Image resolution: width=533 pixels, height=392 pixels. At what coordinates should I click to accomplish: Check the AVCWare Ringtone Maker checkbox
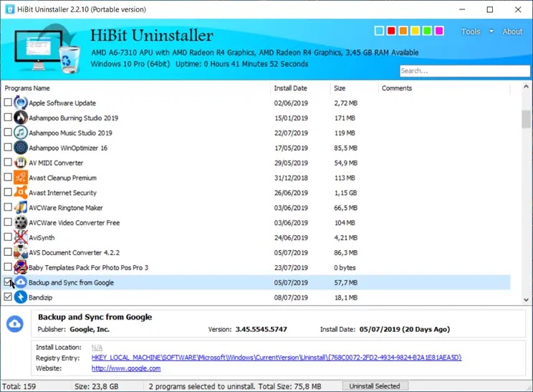click(x=8, y=206)
